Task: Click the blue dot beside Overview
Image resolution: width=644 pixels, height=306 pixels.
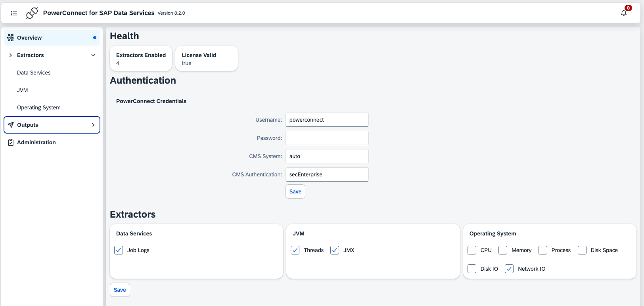Action: click(95, 38)
